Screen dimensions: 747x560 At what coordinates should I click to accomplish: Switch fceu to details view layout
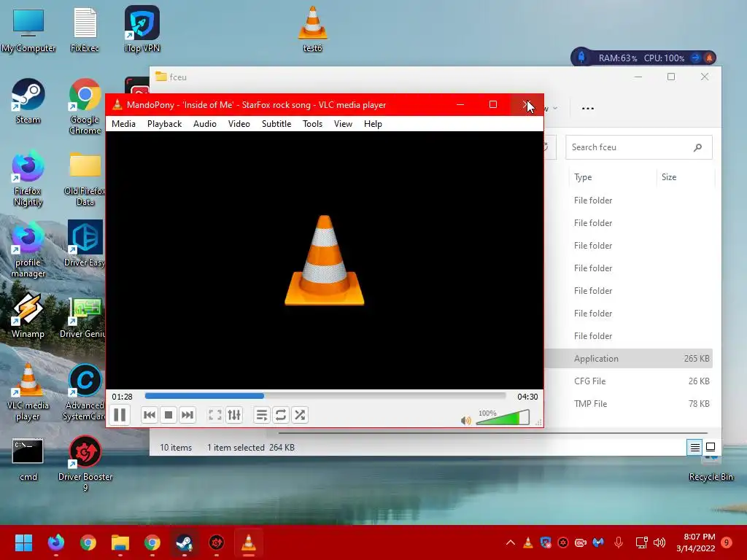point(694,447)
